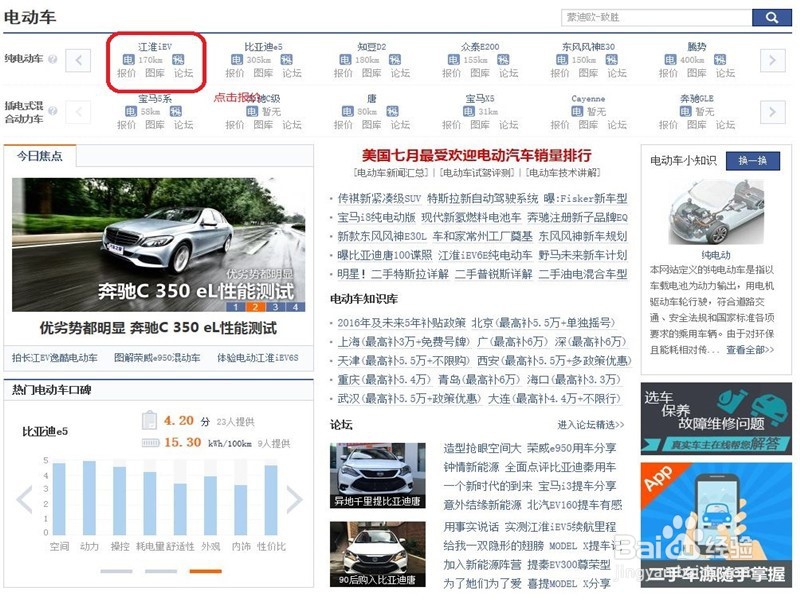Show next pure electric cars with right arrow
This screenshot has width=800, height=600.
[x=772, y=60]
